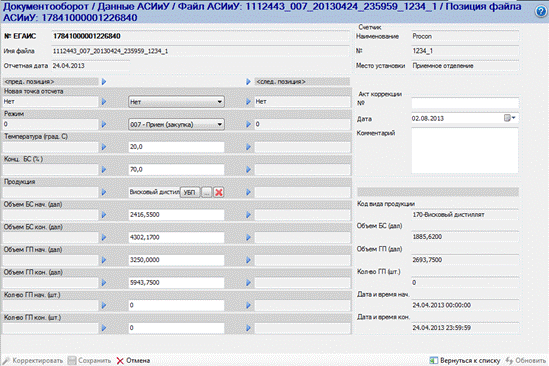Click right arrow in Температура row
Screen dimensions: 549x366
tap(248, 147)
